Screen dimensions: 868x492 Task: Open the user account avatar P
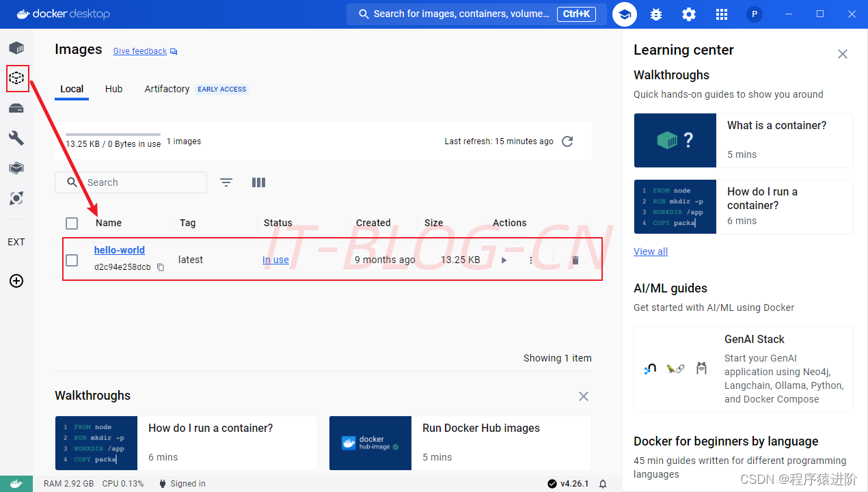tap(755, 14)
